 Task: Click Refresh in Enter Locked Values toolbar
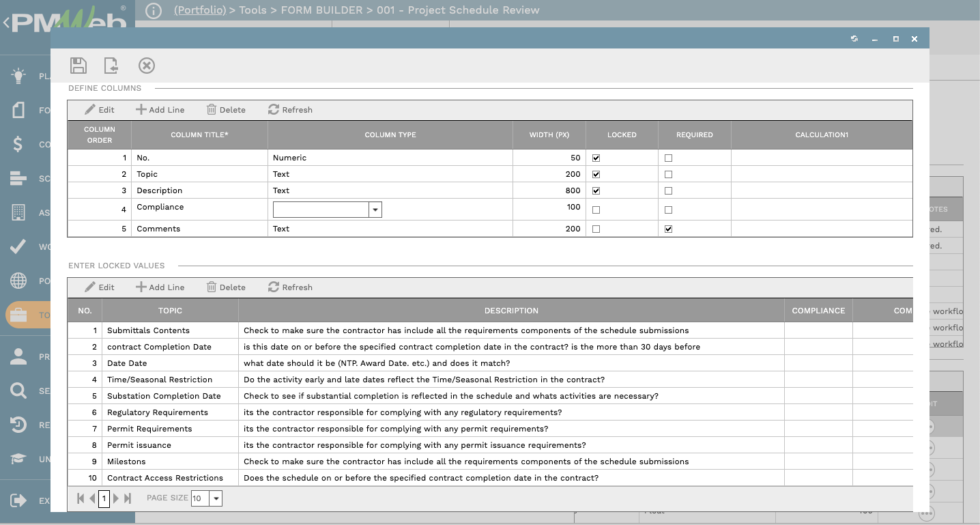click(x=290, y=287)
